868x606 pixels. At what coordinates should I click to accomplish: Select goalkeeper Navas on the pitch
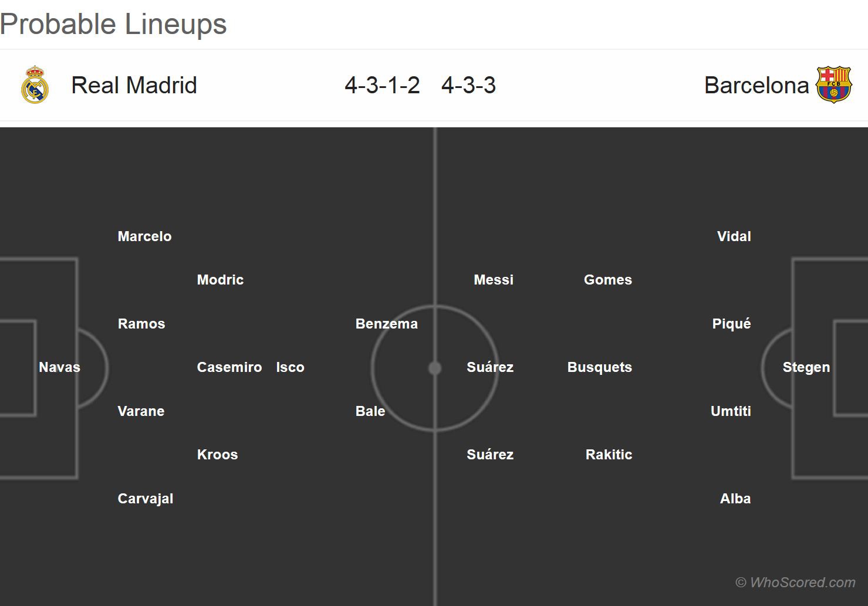click(59, 367)
